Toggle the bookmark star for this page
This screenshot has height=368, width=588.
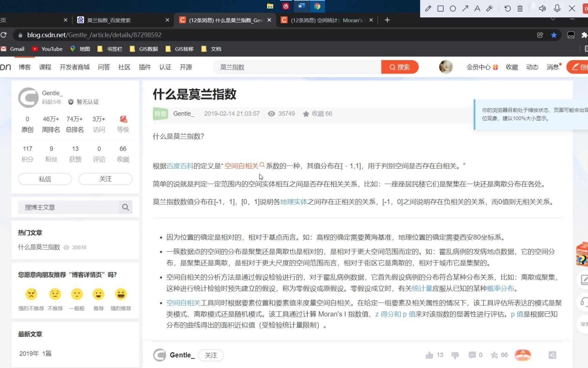point(554,35)
